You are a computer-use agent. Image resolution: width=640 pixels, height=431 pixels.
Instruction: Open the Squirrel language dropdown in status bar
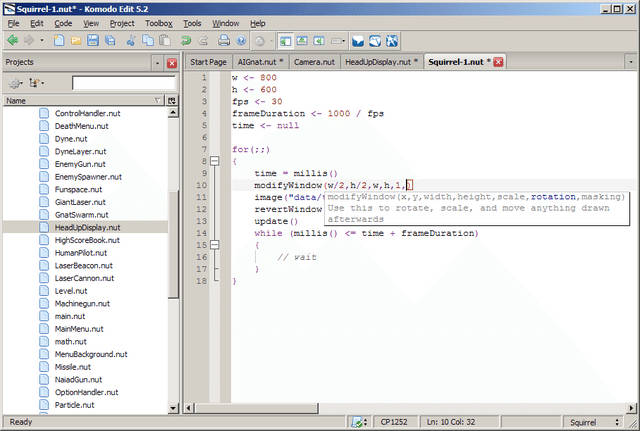pyautogui.click(x=590, y=423)
